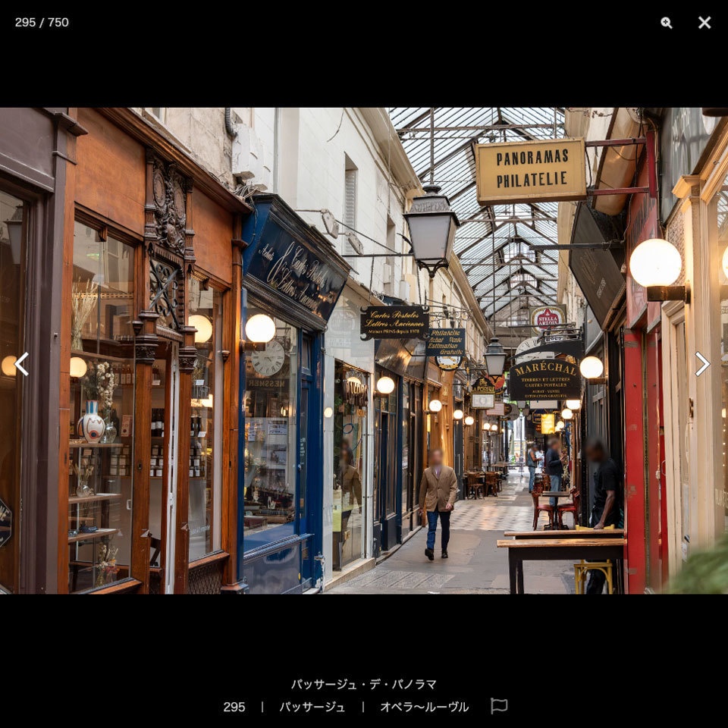Click the 295 / 750 counter text
Image resolution: width=728 pixels, height=728 pixels.
pos(42,22)
